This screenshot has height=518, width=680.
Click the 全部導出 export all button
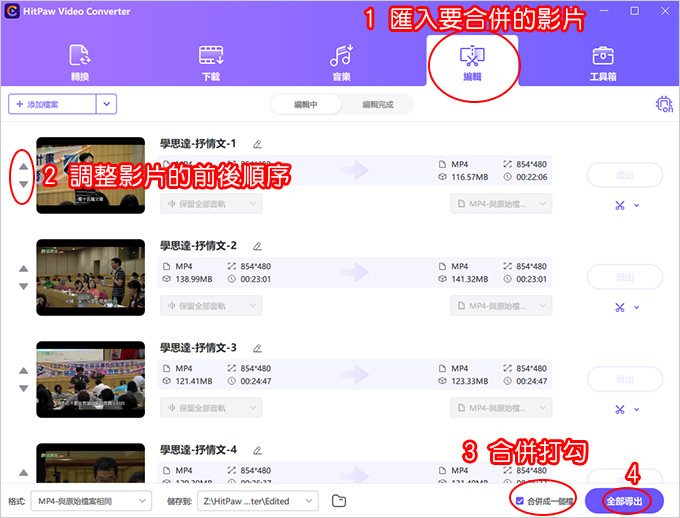[x=624, y=501]
